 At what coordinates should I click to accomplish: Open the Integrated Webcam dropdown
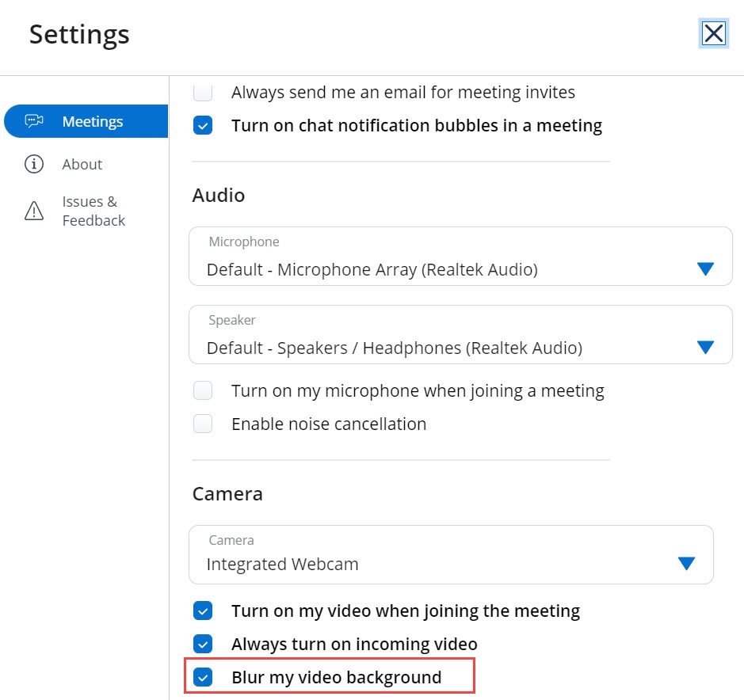point(436,564)
